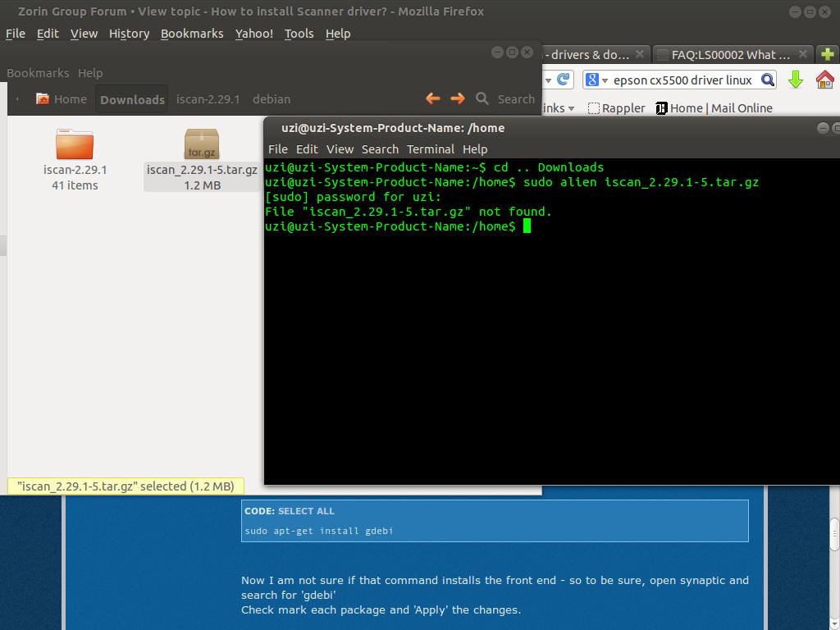Screen dimensions: 840x630
Task: Click the Rappler bookmark
Action: [617, 108]
